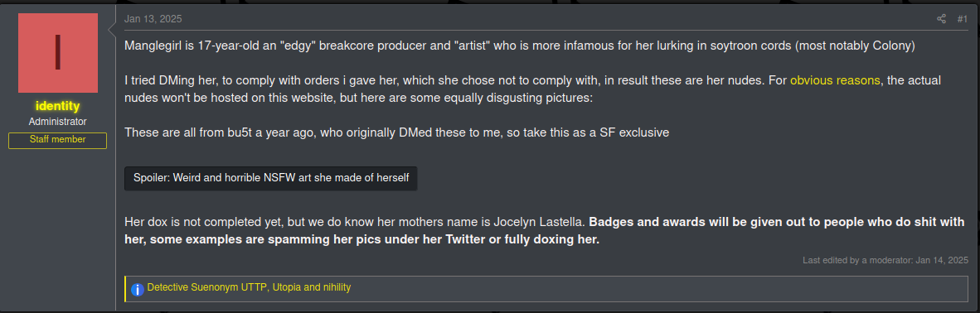Select the Administrator title under the username
Image resolution: width=980 pixels, height=313 pixels.
[57, 122]
